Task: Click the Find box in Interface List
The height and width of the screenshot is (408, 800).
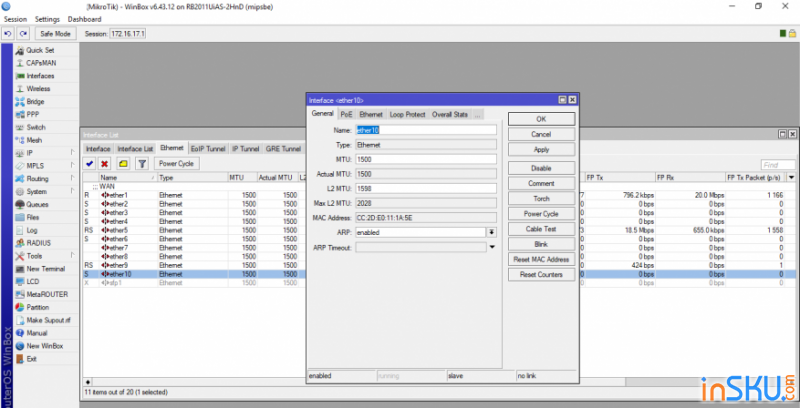Action: (x=778, y=165)
